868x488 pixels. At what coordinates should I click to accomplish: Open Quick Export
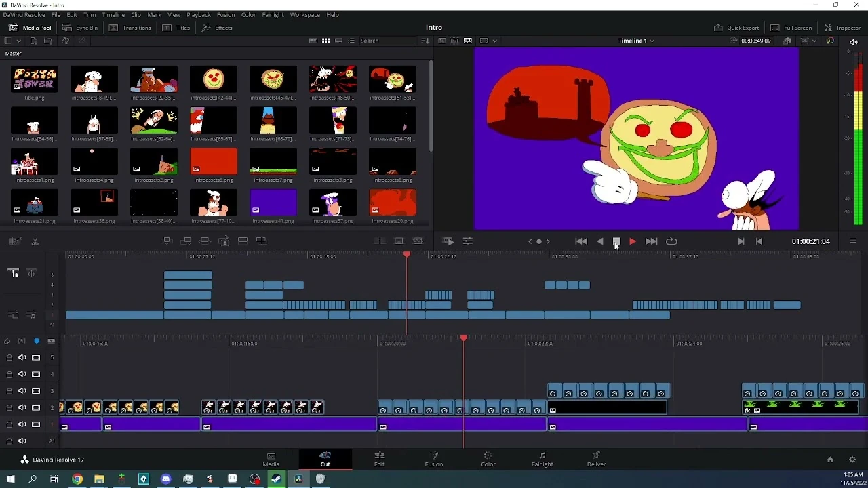tap(736, 28)
